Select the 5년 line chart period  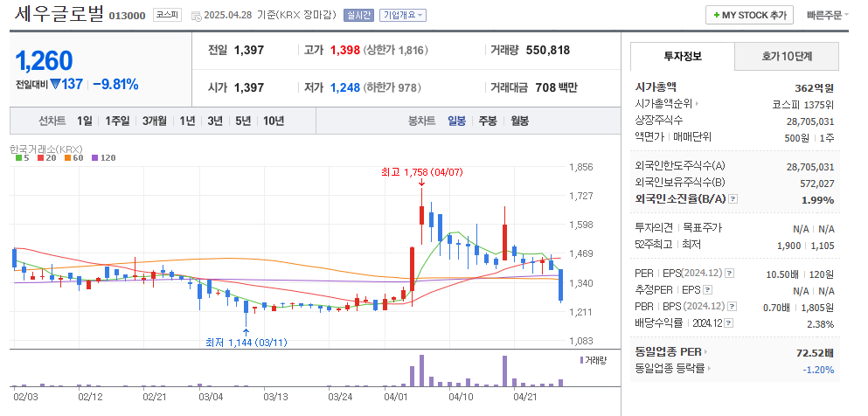click(x=243, y=121)
